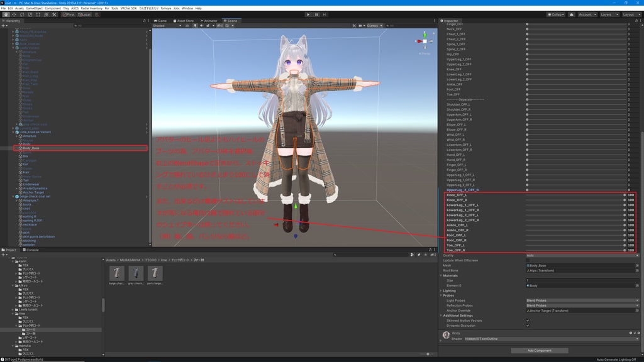Open scene view component tools icon

[354, 25]
